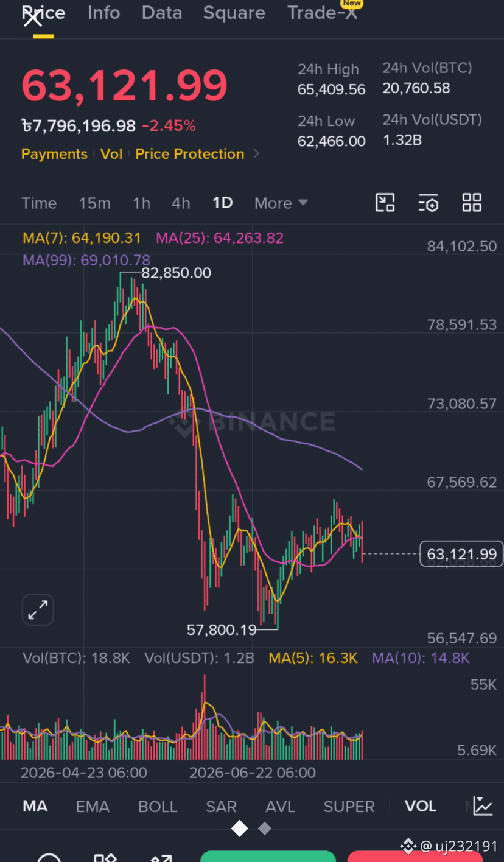Tap the MA(25) value label
Viewport: 504px width, 862px height.
[220, 238]
